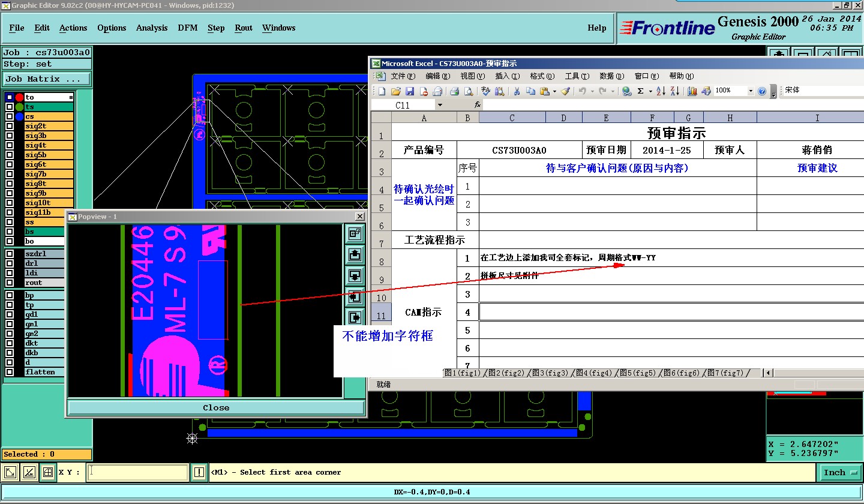Toggle the checkbox for layer sig2t
The width and height of the screenshot is (864, 504).
10,126
